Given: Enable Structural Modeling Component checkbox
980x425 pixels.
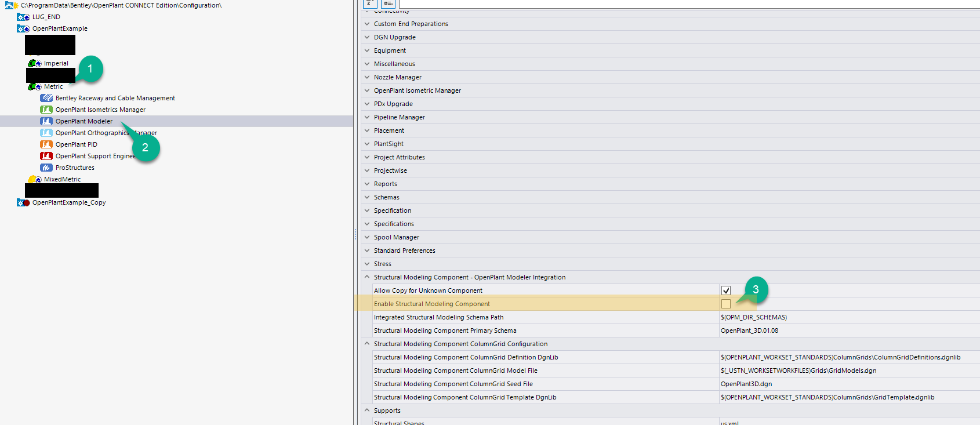Looking at the screenshot, I should pos(726,304).
